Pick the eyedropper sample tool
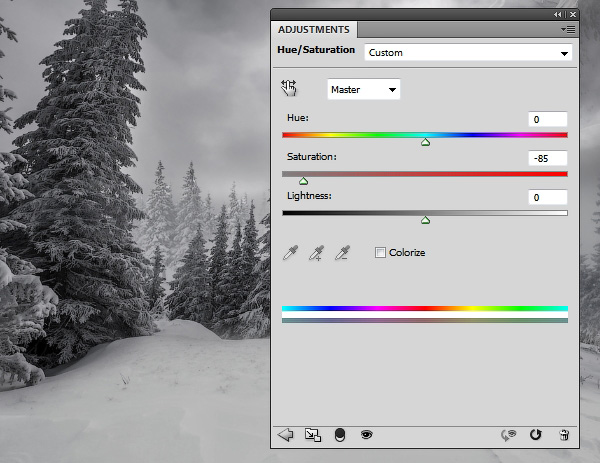The image size is (600, 463). 290,253
